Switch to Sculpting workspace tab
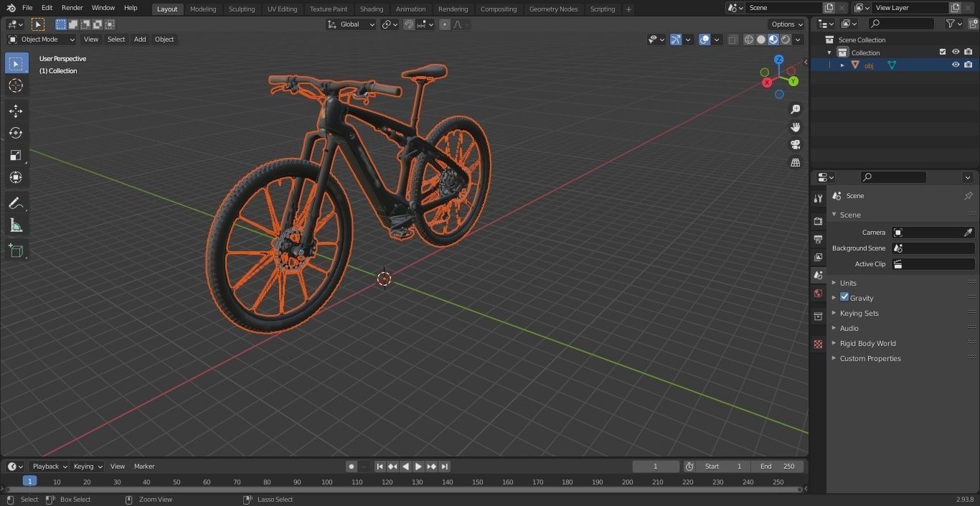 tap(242, 9)
